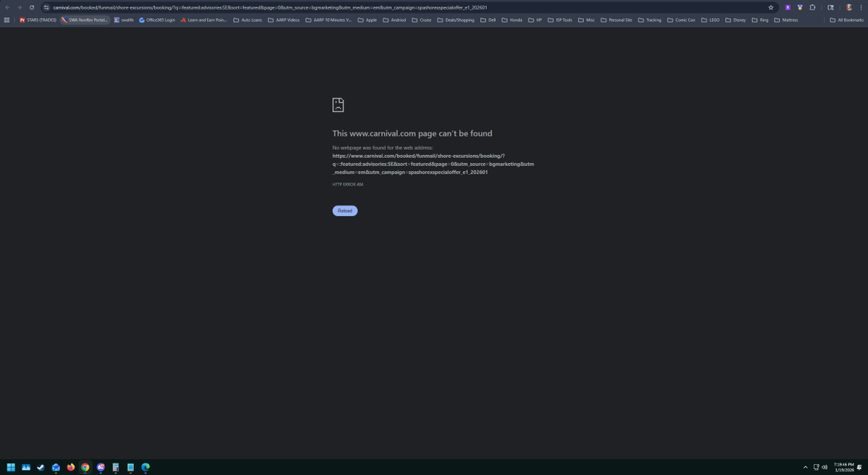Open the notification bell in the system tray
Screen dimensions: 868x475
point(860,467)
